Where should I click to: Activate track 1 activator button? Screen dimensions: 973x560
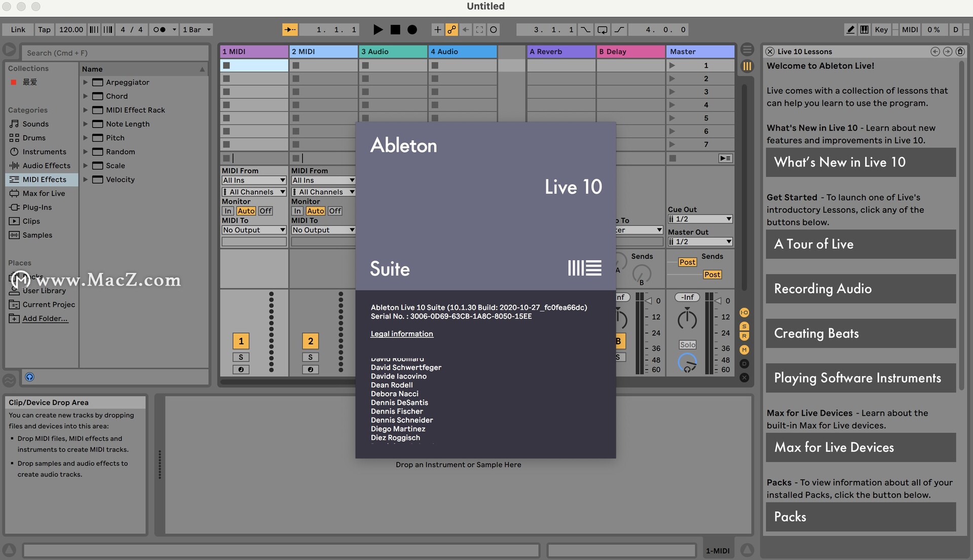pyautogui.click(x=241, y=341)
